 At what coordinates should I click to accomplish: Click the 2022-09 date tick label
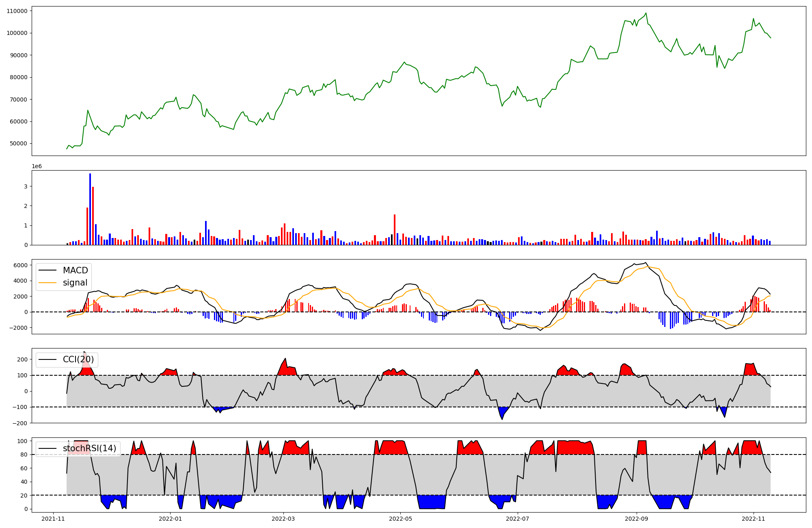[x=636, y=519]
